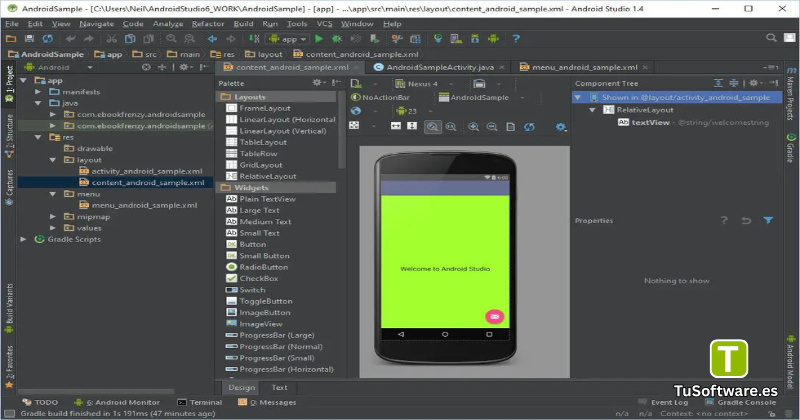Click the Copy icon in the toolbar
This screenshot has width=800, height=420.
(130, 39)
